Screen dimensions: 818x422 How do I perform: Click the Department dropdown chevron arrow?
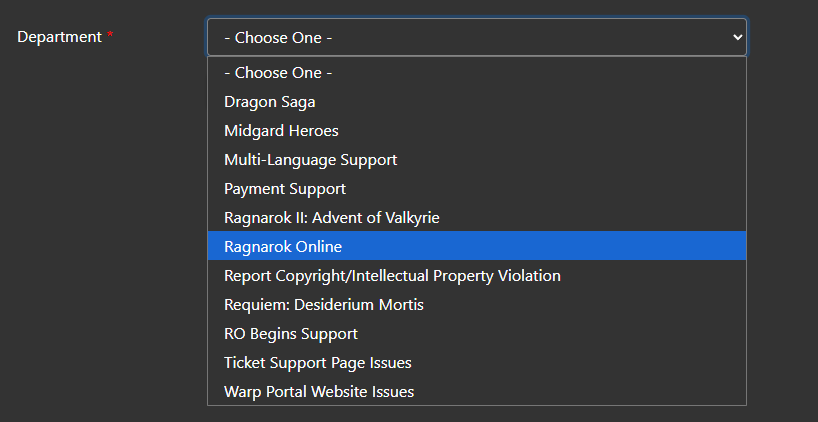(x=738, y=37)
